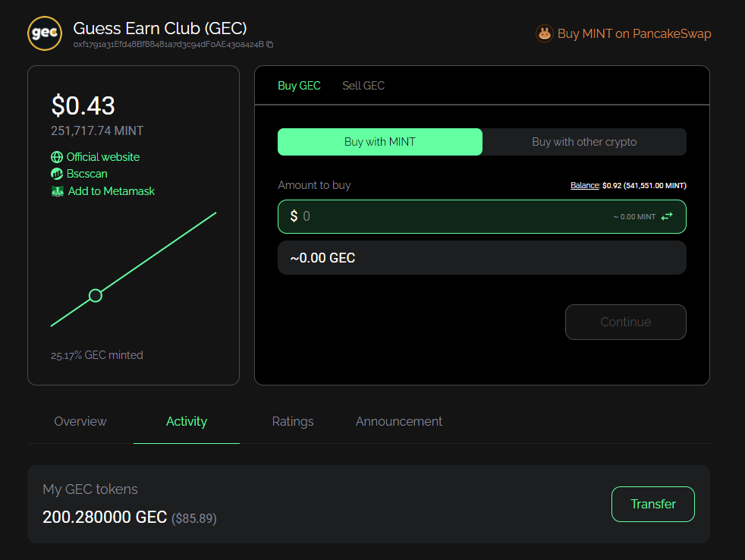Click the globe icon beside Official website
Screen dimensions: 745x560
point(57,157)
